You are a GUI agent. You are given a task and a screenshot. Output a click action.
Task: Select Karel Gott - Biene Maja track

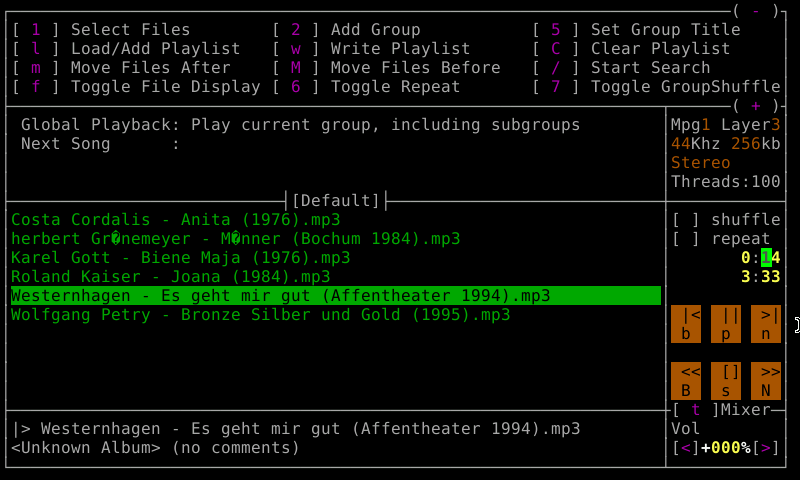(x=181, y=258)
